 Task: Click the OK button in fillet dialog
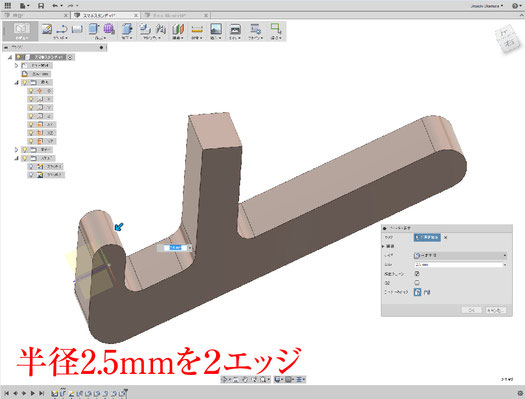coord(471,310)
